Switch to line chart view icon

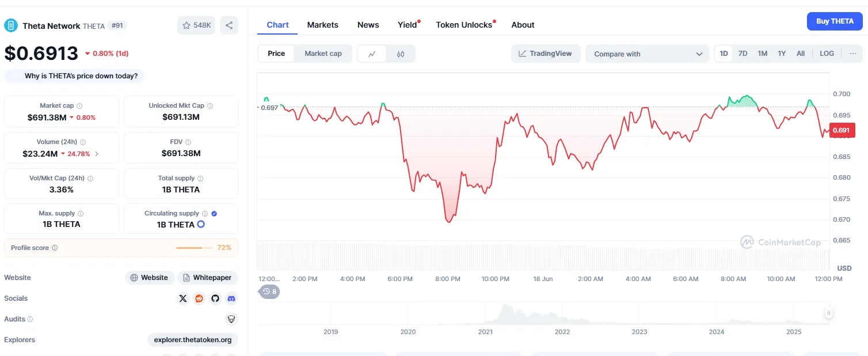coord(372,54)
